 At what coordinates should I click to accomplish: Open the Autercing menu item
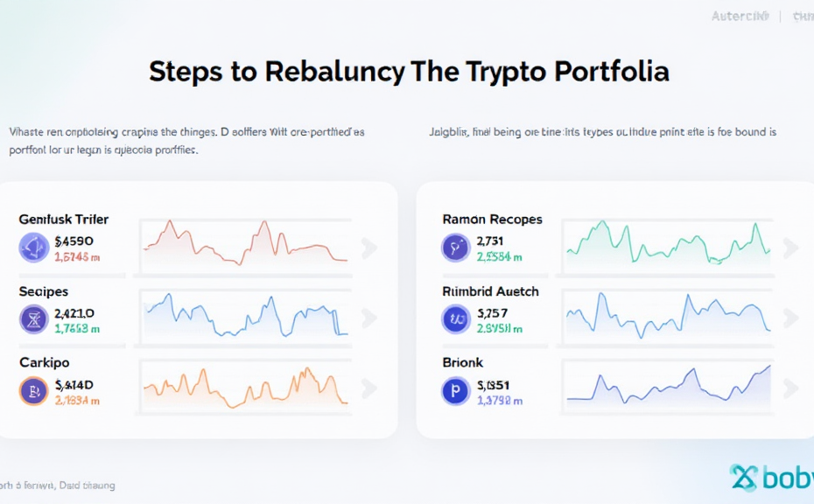pyautogui.click(x=740, y=16)
